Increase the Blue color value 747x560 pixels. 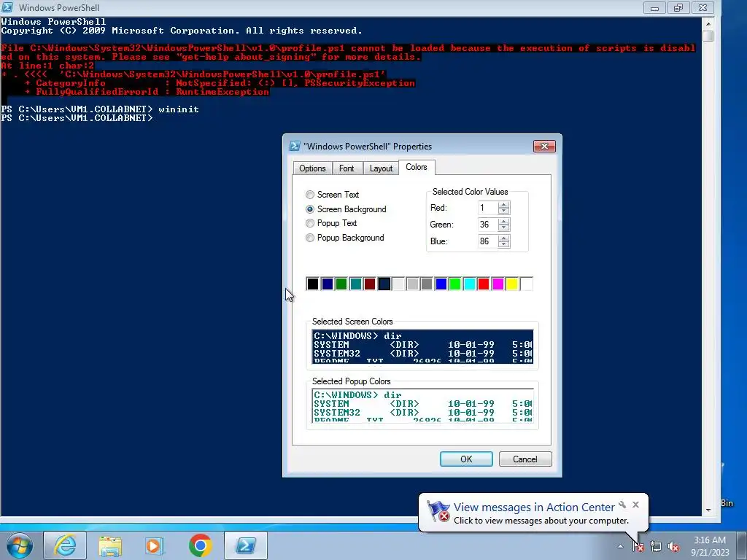tap(503, 238)
